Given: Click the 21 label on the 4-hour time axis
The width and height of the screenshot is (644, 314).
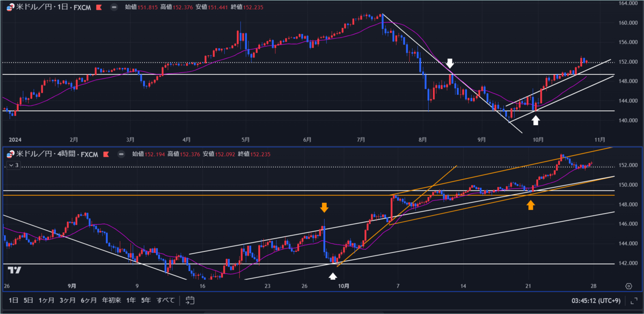Looking at the screenshot, I should 529,286.
